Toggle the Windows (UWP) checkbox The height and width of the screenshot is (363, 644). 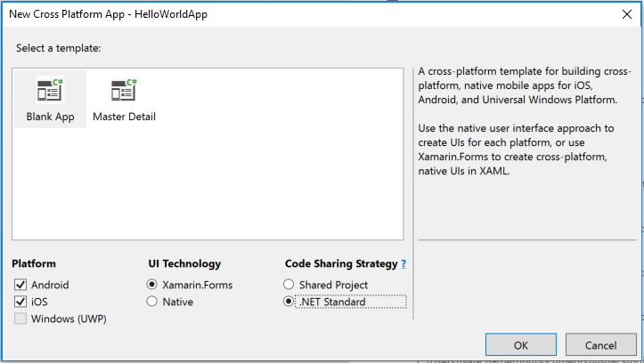point(20,319)
